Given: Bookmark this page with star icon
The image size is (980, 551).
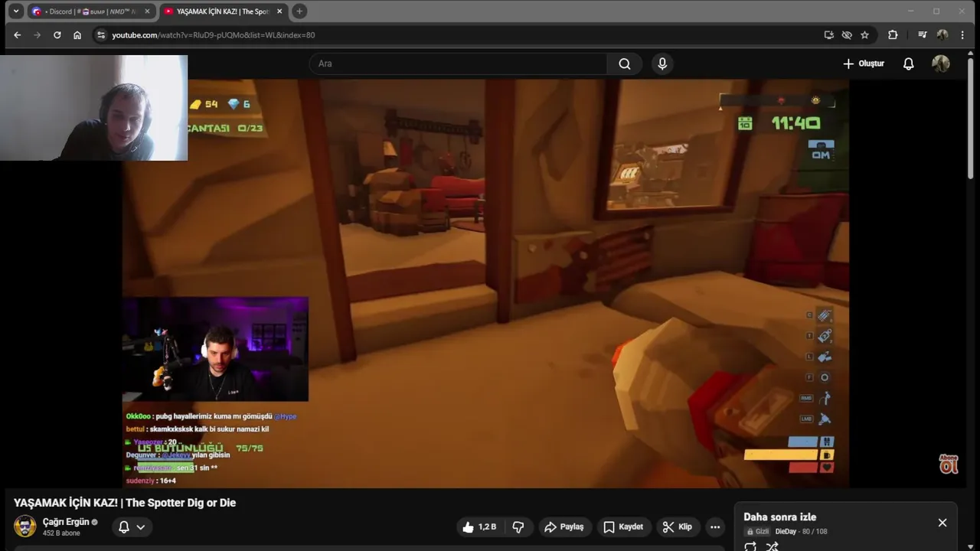Looking at the screenshot, I should (864, 34).
